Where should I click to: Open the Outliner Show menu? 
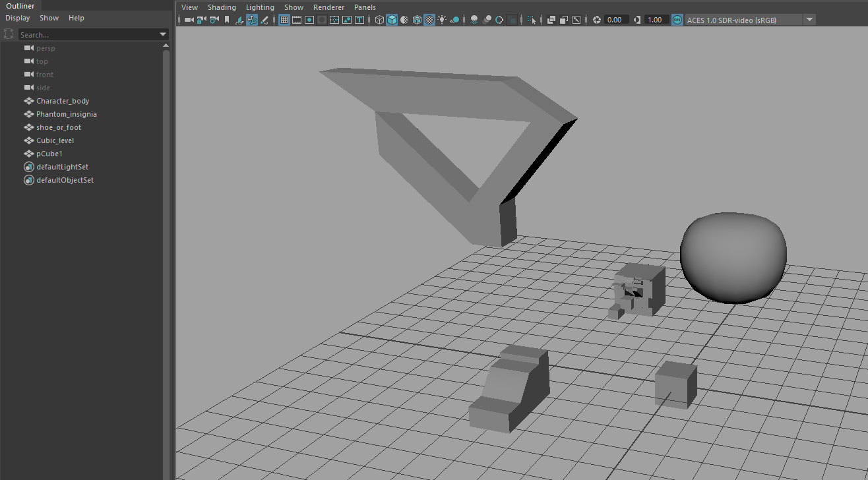tap(49, 18)
